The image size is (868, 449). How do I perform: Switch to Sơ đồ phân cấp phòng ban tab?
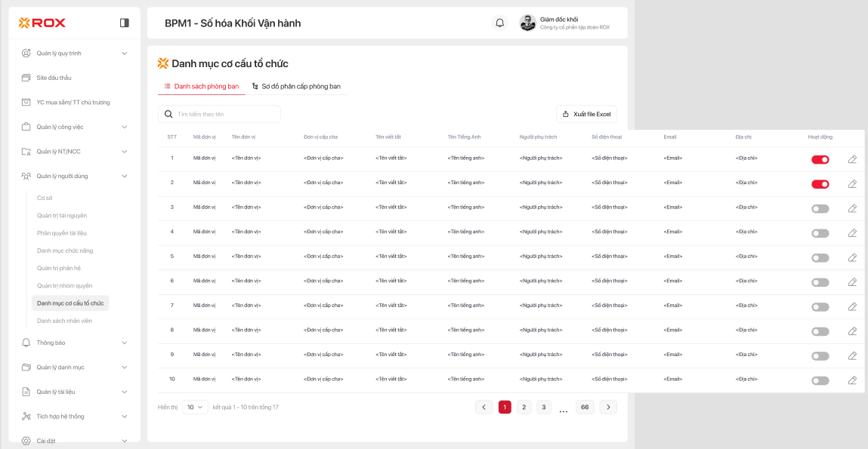(296, 86)
